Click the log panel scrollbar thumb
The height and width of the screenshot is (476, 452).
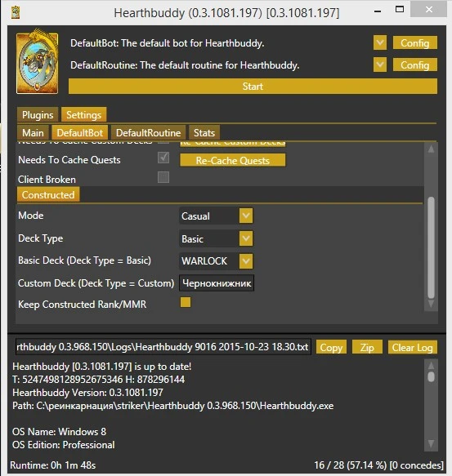point(431,376)
